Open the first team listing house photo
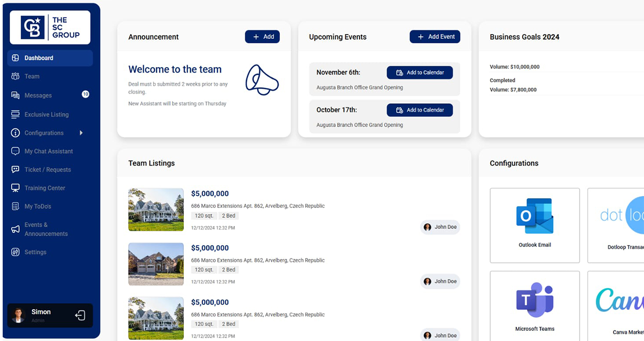Viewport: 644px width, 341px height. tap(156, 209)
